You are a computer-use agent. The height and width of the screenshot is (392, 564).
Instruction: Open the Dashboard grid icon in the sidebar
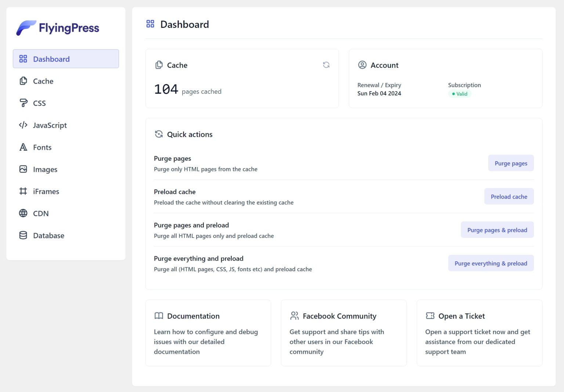[22, 58]
